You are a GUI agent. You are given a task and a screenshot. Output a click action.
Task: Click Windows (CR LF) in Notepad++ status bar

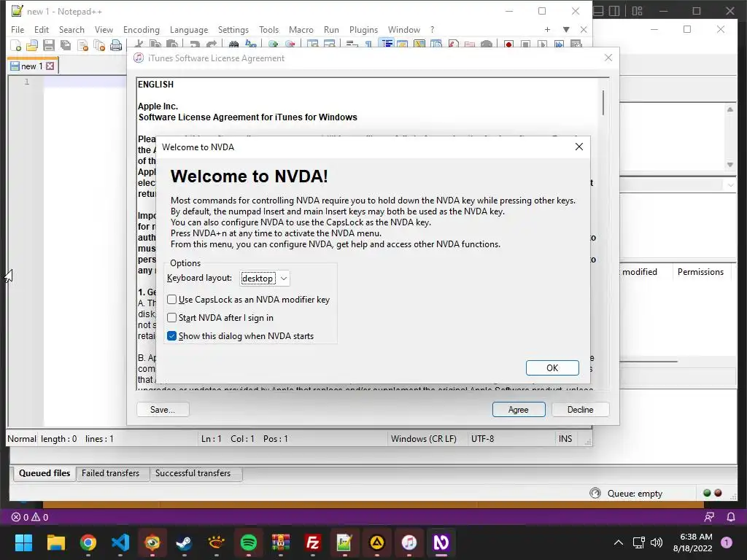point(424,439)
